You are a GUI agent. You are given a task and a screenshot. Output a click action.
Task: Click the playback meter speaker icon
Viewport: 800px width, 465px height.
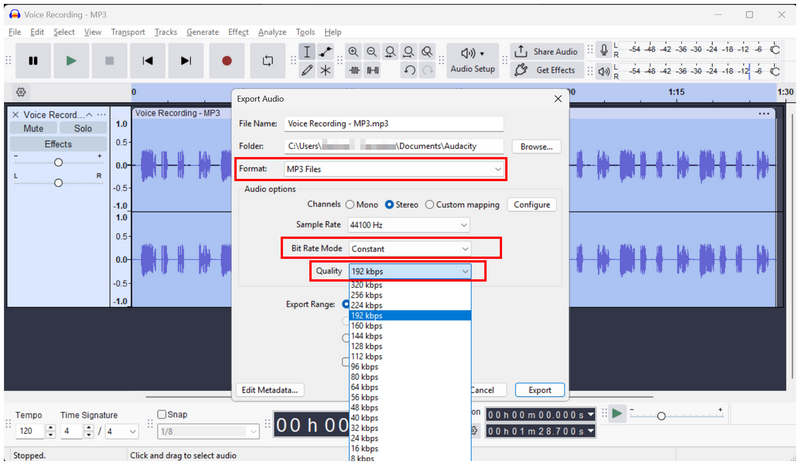click(604, 71)
